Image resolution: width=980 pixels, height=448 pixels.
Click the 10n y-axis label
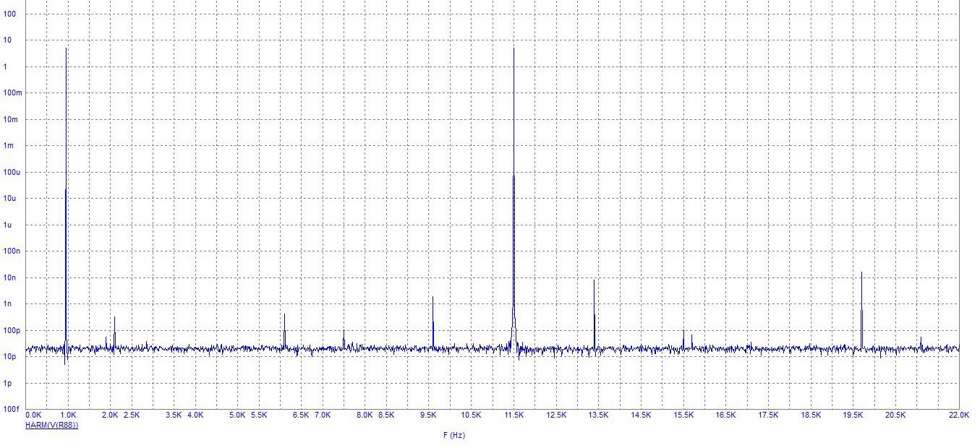(x=11, y=277)
